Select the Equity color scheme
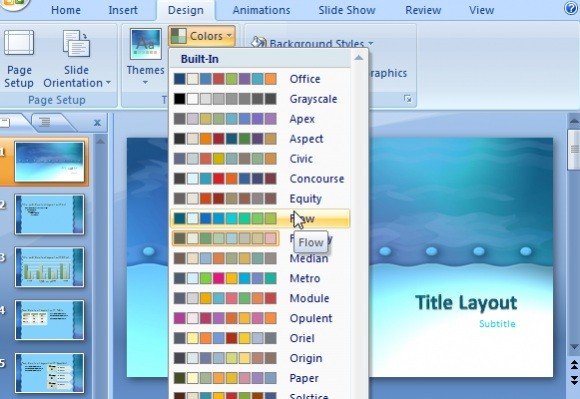This screenshot has height=399, width=580. (260, 199)
